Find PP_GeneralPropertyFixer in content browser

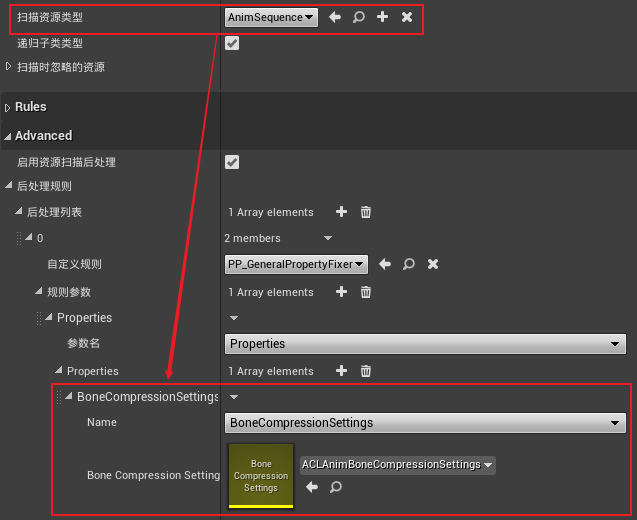point(409,264)
